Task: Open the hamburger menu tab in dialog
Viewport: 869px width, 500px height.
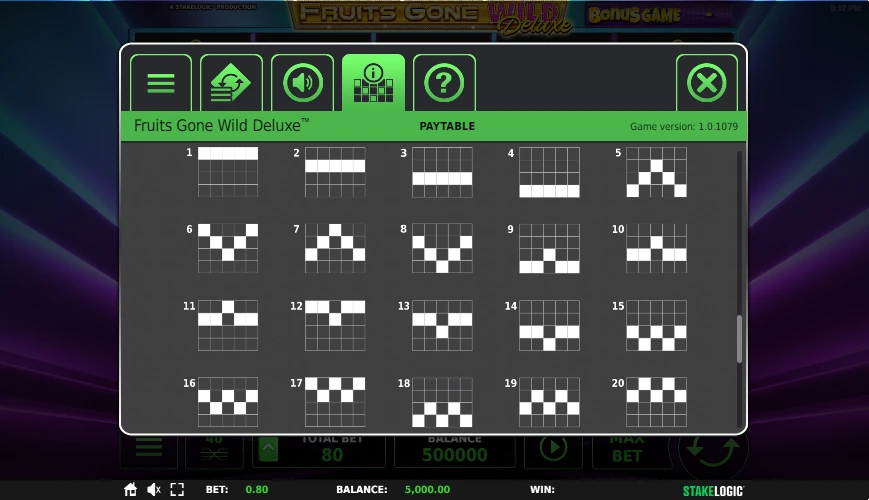Action: [161, 83]
